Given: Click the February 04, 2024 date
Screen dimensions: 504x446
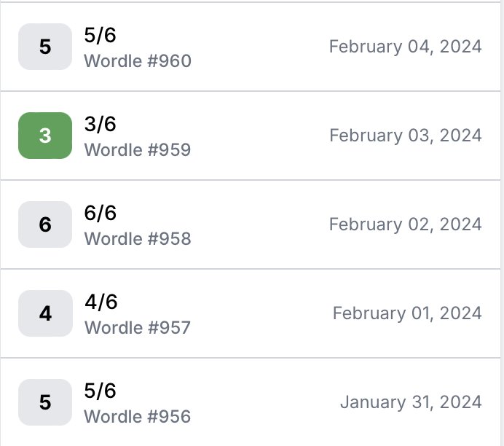Looking at the screenshot, I should coord(406,47).
